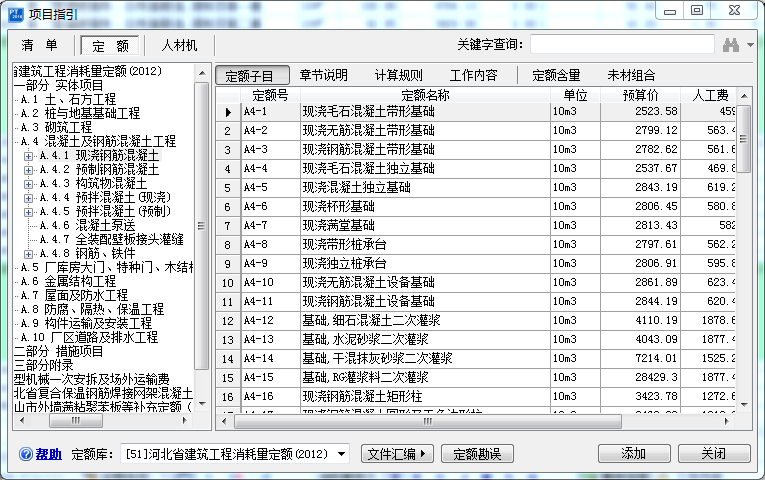Select A.4 混凝土及钢筋混凝土工程 in tree
The image size is (765, 480).
pyautogui.click(x=98, y=141)
